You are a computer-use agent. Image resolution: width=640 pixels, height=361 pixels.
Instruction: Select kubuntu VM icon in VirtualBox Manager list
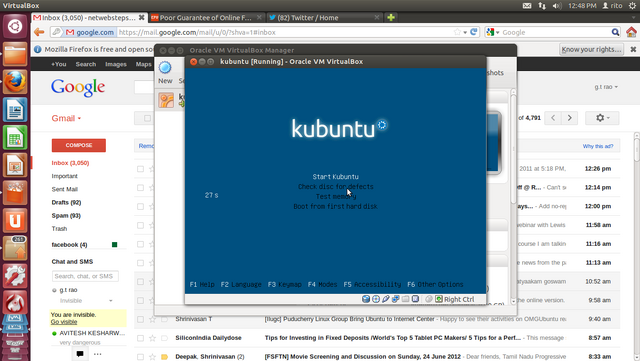[166, 100]
